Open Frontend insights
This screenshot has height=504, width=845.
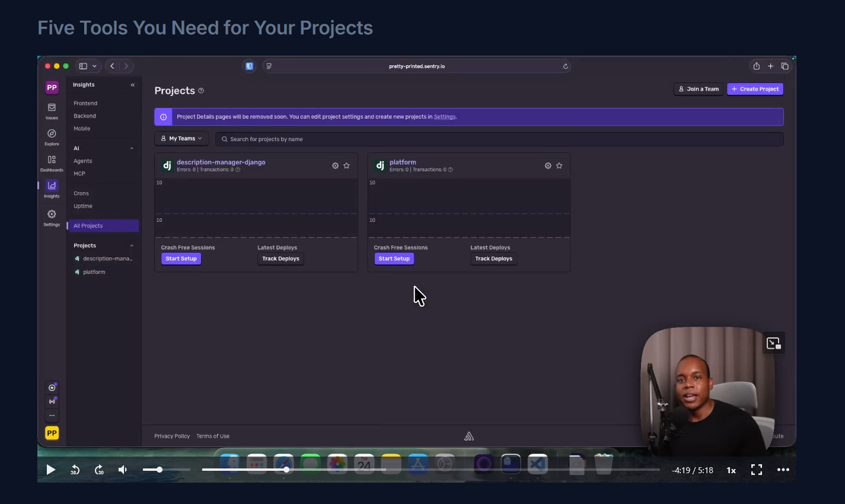pos(85,103)
